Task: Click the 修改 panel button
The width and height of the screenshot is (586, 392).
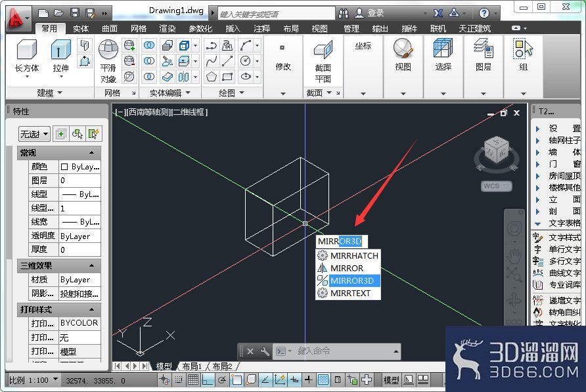Action: [283, 66]
